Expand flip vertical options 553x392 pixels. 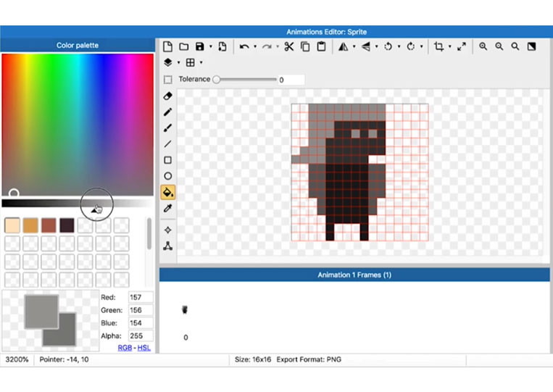click(377, 46)
